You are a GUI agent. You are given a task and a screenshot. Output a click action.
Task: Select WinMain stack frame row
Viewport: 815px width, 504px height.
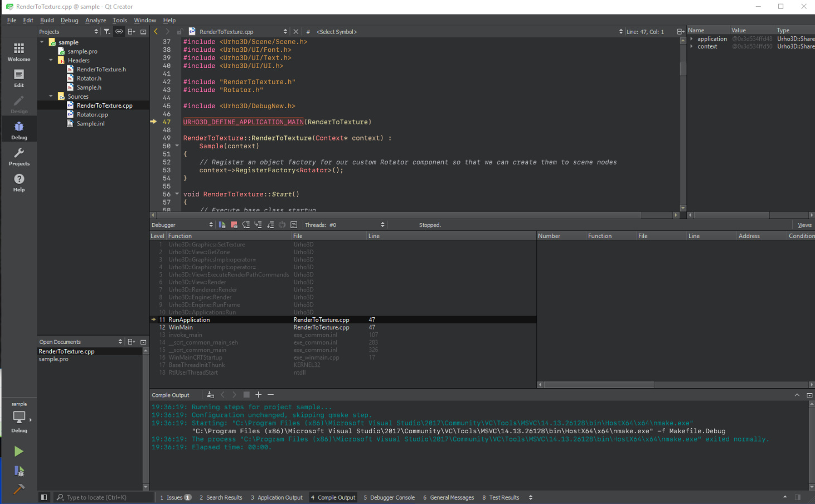(x=343, y=327)
